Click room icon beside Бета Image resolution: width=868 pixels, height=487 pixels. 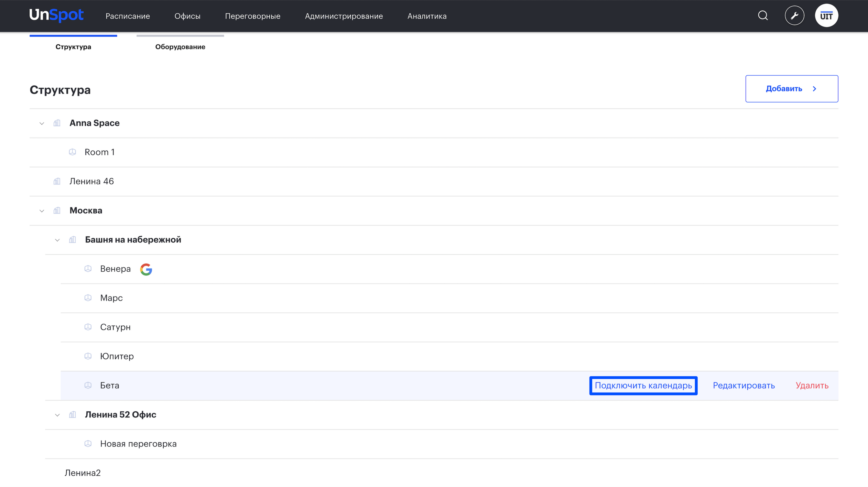[x=88, y=385]
